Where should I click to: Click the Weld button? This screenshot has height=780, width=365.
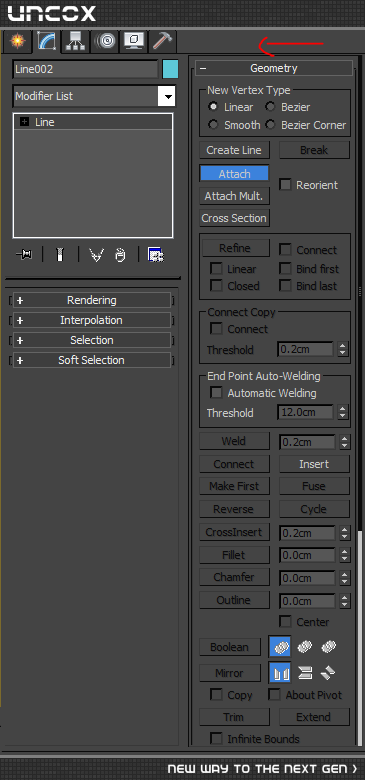tap(235, 441)
